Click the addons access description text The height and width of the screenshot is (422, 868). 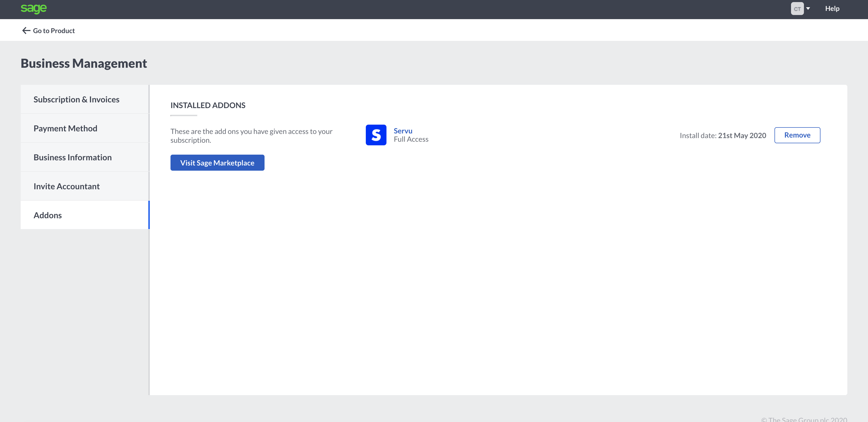pyautogui.click(x=251, y=135)
